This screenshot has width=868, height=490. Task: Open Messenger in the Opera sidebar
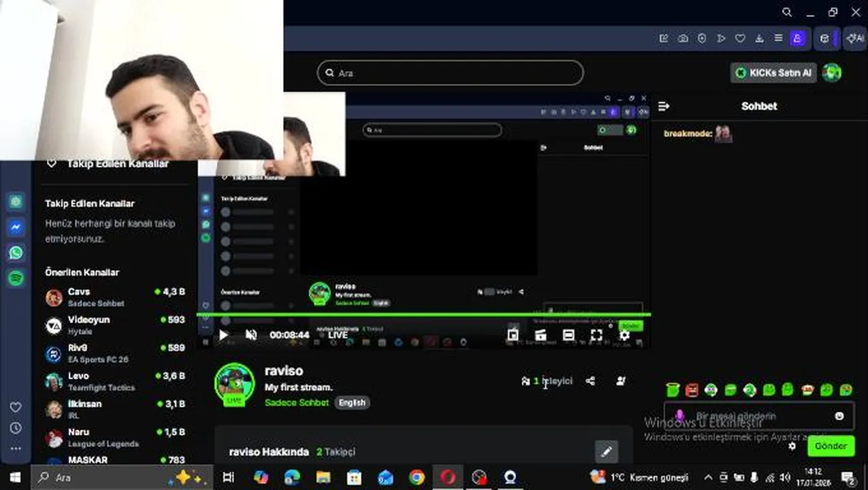tap(16, 227)
